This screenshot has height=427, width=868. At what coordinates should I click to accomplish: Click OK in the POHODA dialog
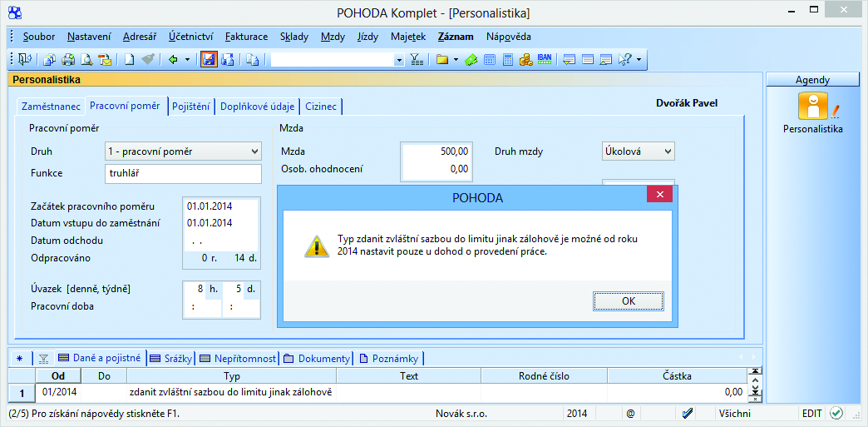pyautogui.click(x=629, y=300)
